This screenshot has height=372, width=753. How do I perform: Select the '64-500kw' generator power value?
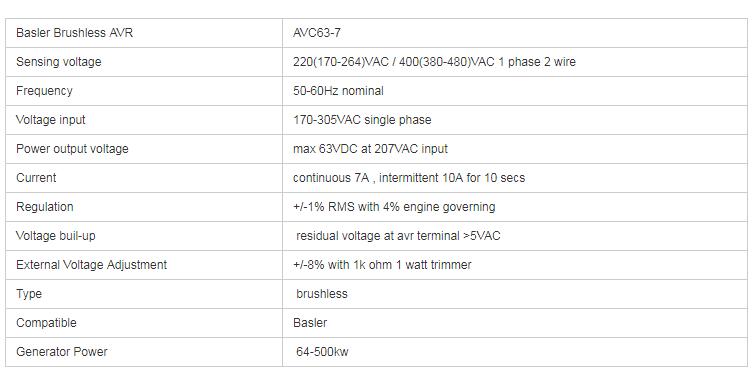pos(322,351)
